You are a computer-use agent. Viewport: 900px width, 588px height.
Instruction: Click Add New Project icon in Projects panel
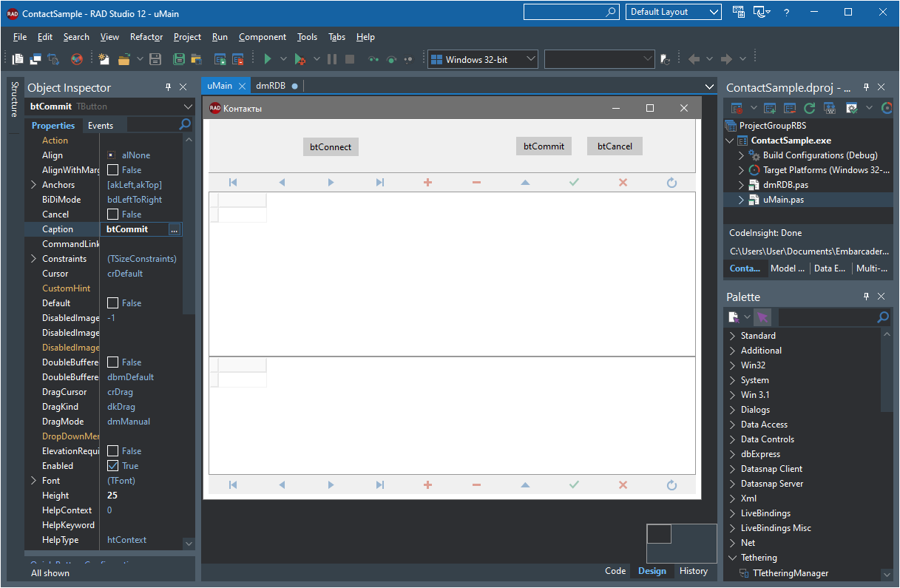coord(770,108)
